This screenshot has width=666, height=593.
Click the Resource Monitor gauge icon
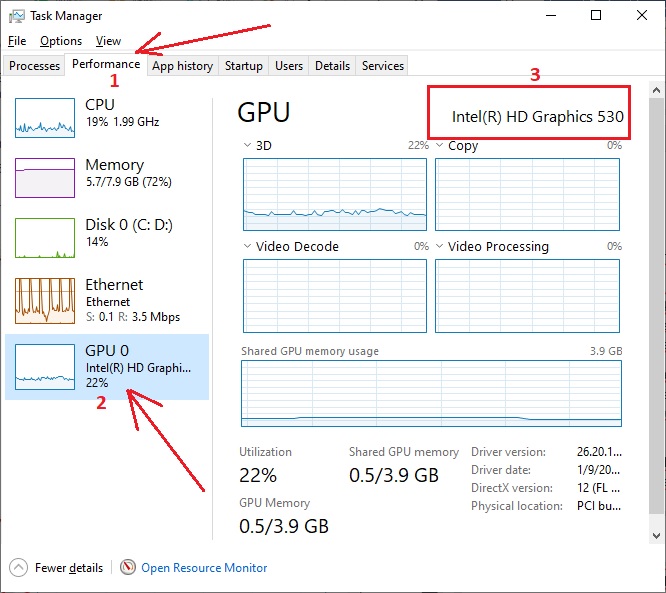click(127, 567)
